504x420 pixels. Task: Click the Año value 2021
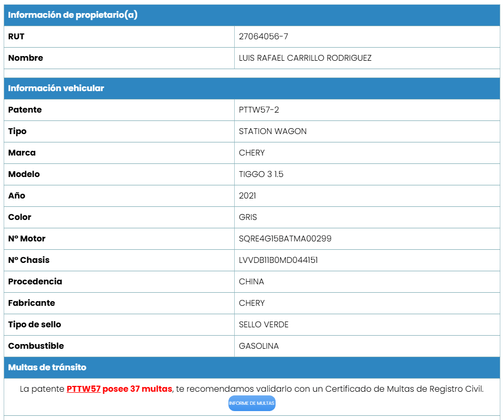coord(247,196)
